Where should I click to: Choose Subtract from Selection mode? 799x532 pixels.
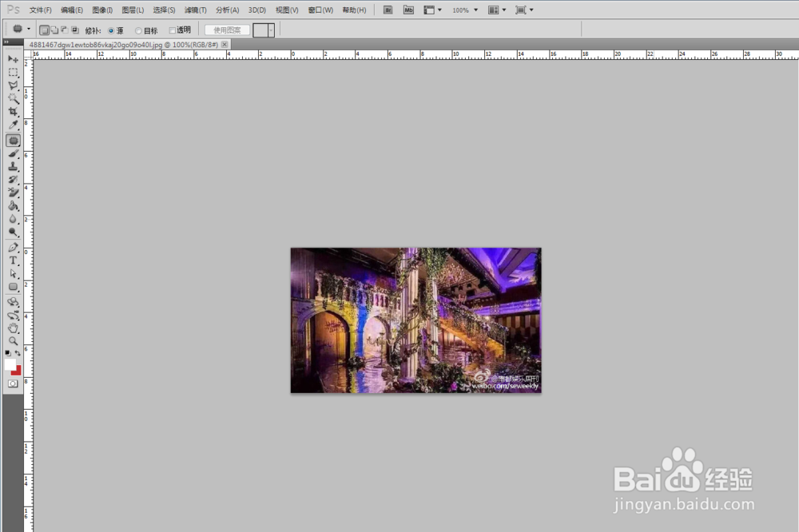65,30
